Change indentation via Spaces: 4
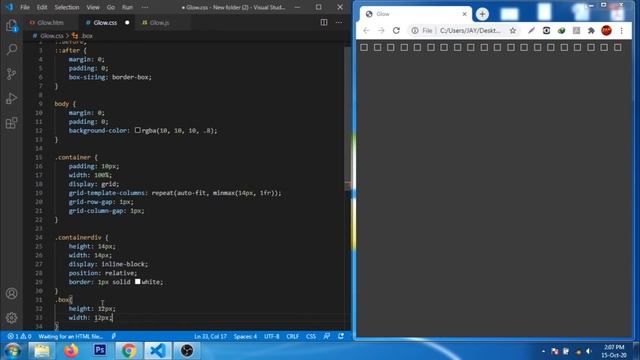Viewport: 640px width, 360px height. click(245, 336)
